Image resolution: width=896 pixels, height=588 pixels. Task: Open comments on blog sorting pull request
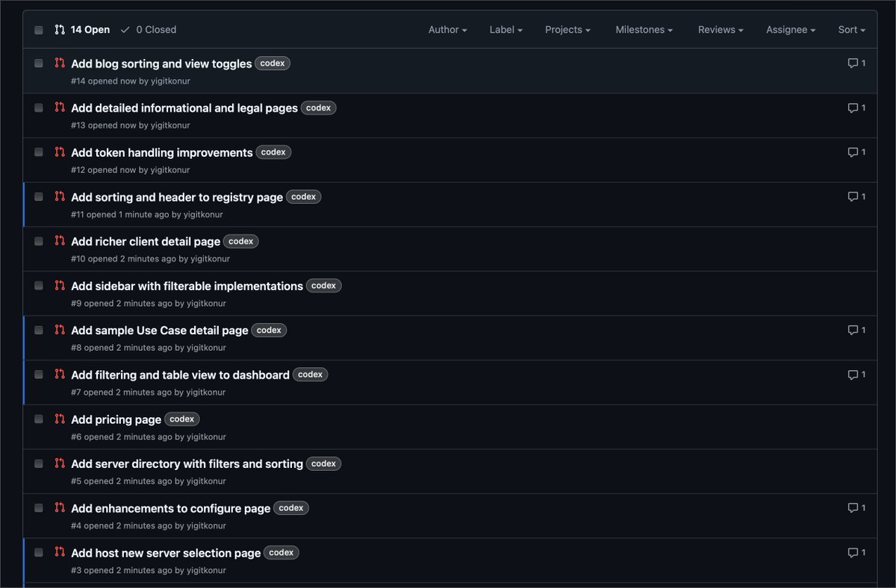point(856,63)
